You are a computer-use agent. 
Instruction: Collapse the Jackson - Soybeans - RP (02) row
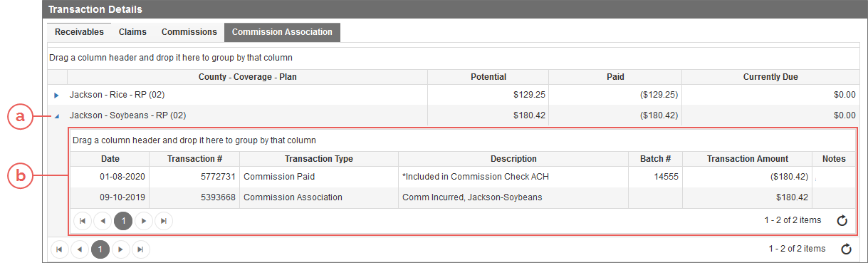[57, 115]
